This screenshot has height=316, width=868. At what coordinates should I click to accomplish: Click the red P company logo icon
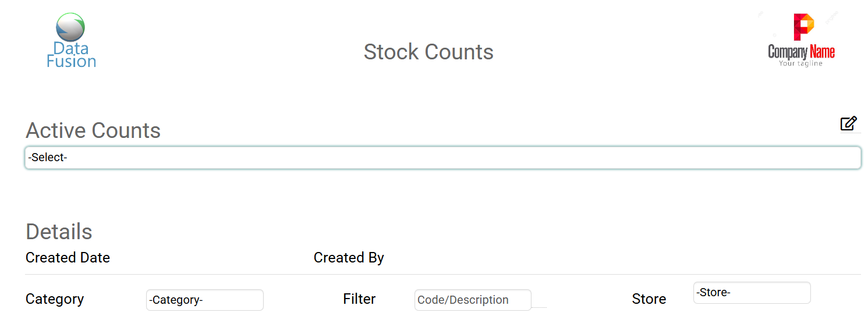[803, 27]
